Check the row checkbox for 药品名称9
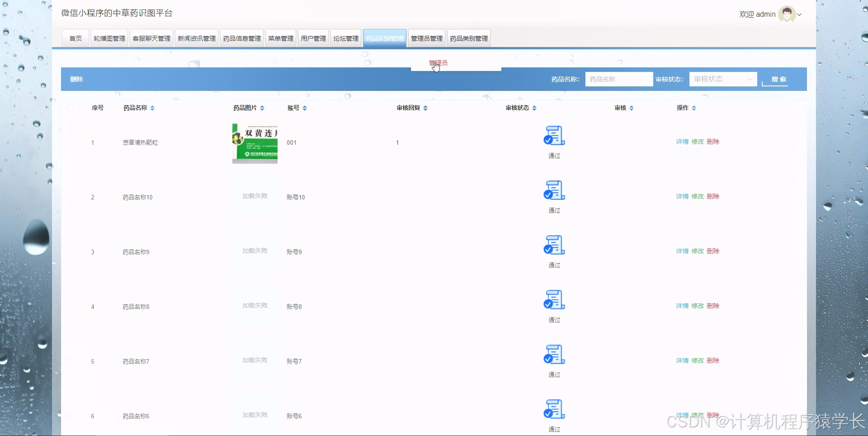 69,252
